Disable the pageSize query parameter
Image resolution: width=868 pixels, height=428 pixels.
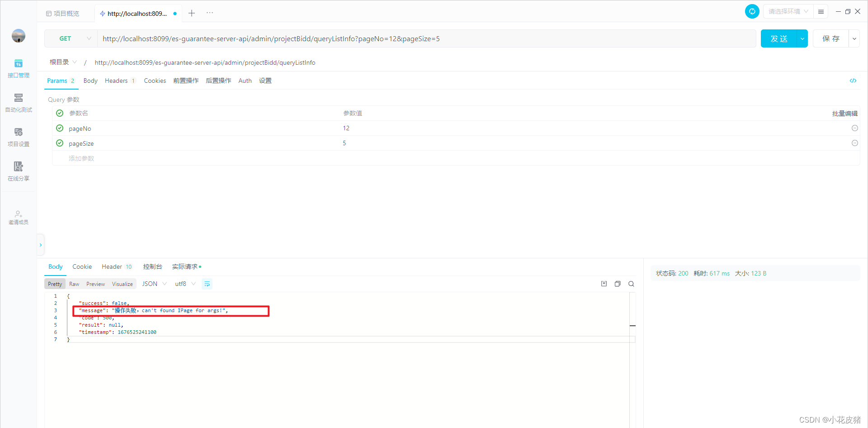tap(60, 143)
